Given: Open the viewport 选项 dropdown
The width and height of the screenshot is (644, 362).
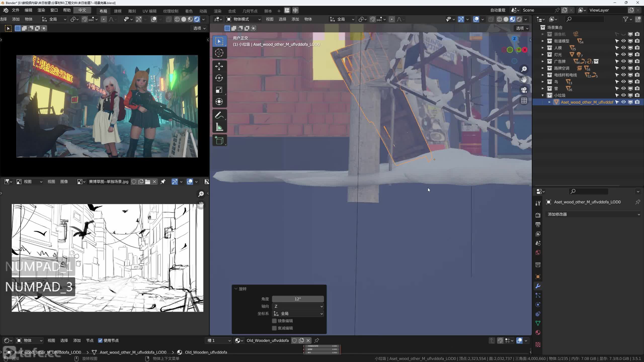Looking at the screenshot, I should (522, 28).
